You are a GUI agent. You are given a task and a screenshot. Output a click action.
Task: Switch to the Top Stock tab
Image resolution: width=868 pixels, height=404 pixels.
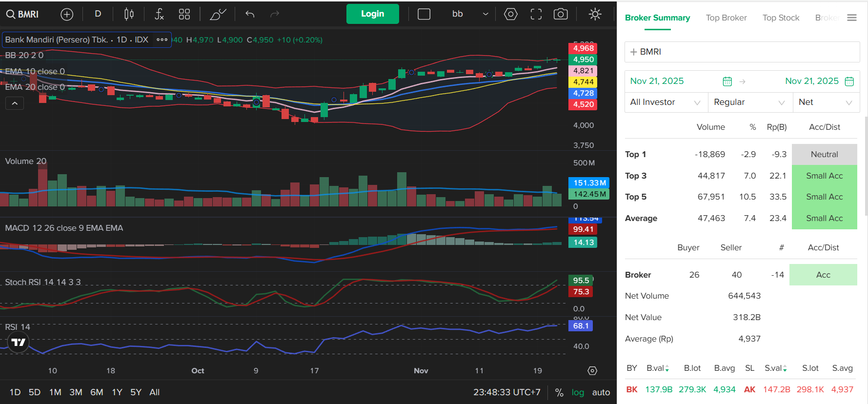click(781, 18)
